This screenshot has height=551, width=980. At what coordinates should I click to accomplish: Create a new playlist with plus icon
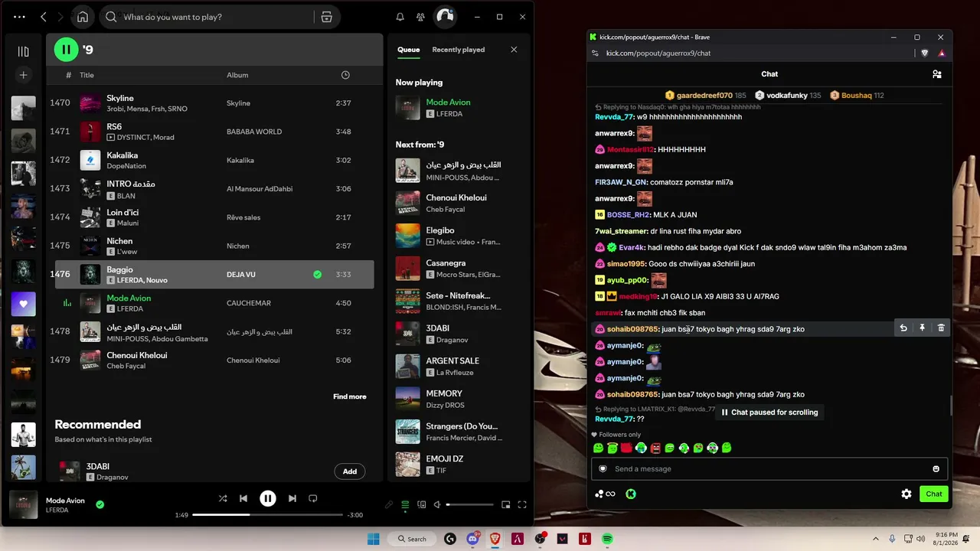23,75
